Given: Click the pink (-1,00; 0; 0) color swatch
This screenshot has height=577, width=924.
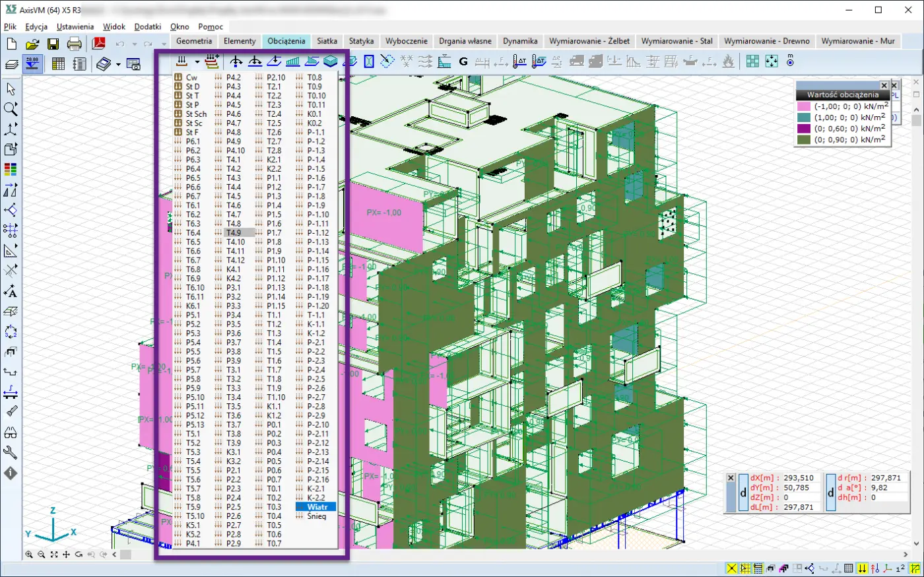Looking at the screenshot, I should point(803,106).
